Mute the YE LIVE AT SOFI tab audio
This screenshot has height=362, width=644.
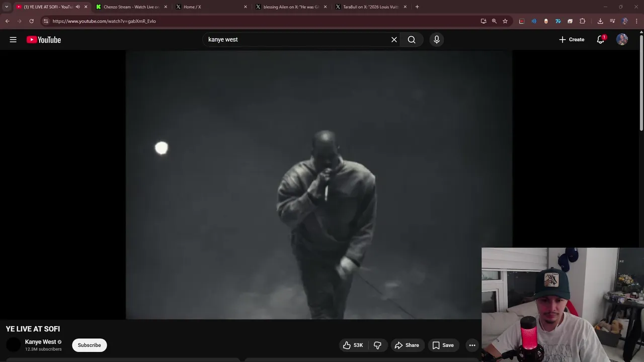(x=77, y=7)
